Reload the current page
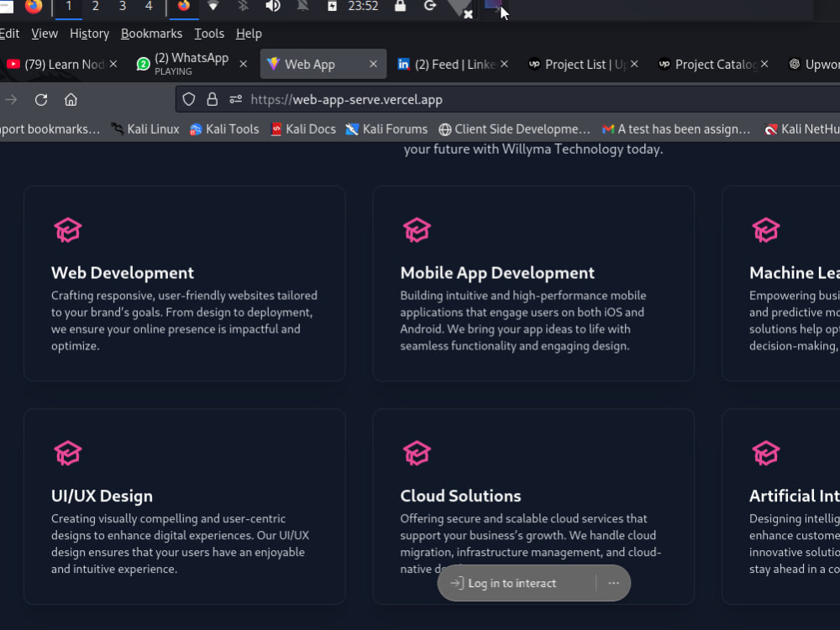Viewport: 840px width, 630px height. 41,100
